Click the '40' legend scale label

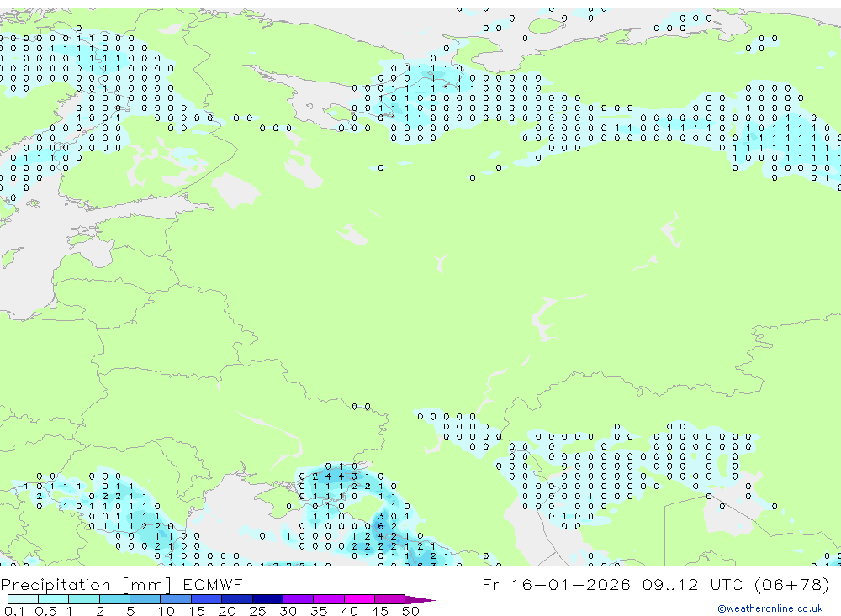[x=349, y=611]
